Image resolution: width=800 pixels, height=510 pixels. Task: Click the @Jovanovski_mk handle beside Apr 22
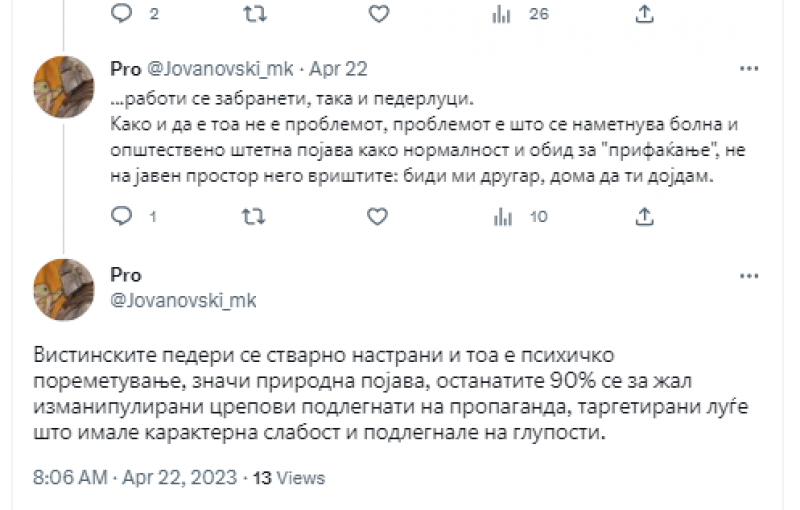[222, 69]
